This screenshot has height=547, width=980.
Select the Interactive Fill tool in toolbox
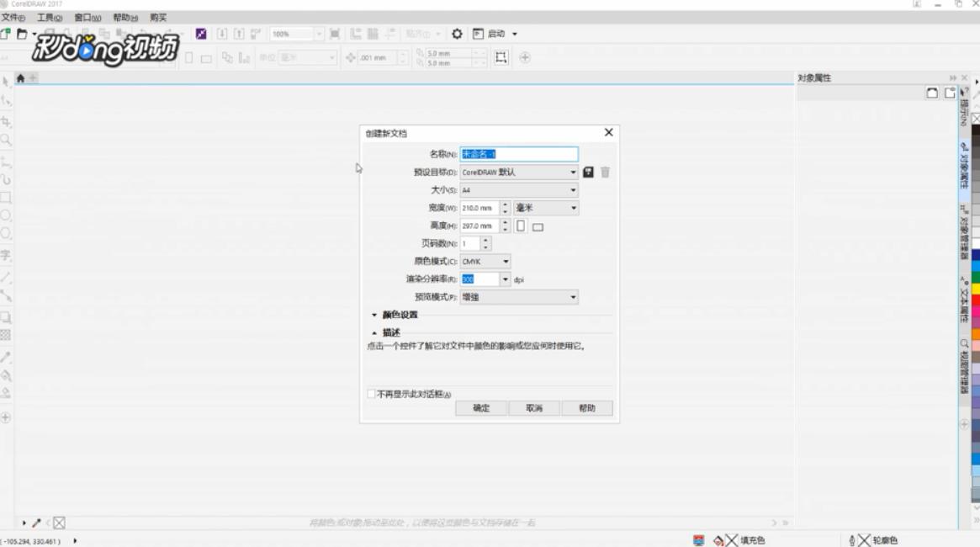coord(6,375)
